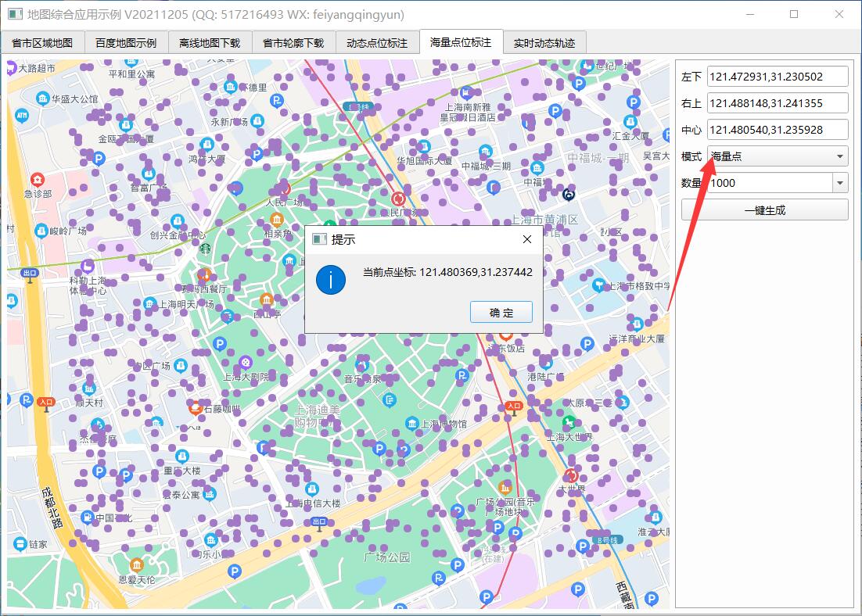Image resolution: width=862 pixels, height=616 pixels.
Task: Click the 上海明天广场 map icon
Action: (x=149, y=303)
